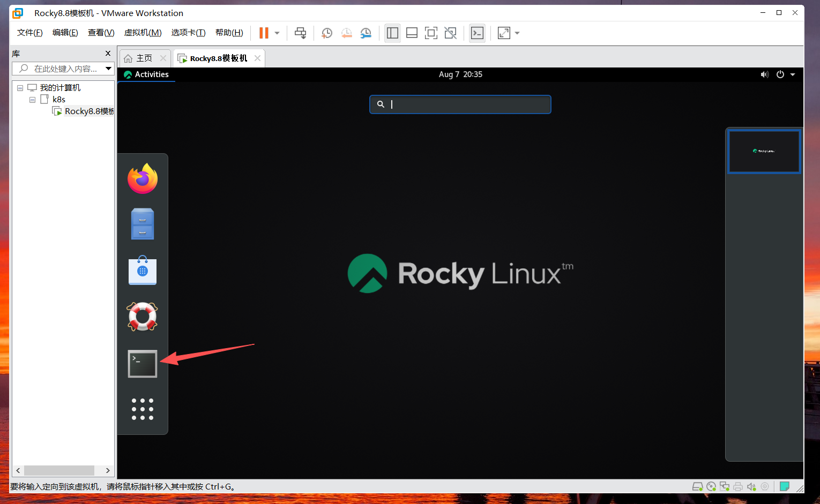
Task: Open the 编辑(E) menu
Action: (x=65, y=33)
